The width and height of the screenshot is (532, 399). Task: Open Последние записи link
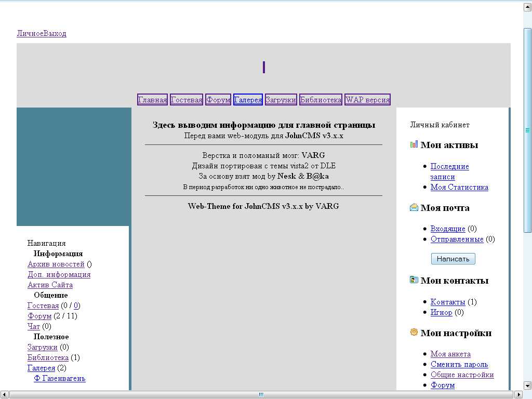pos(449,171)
